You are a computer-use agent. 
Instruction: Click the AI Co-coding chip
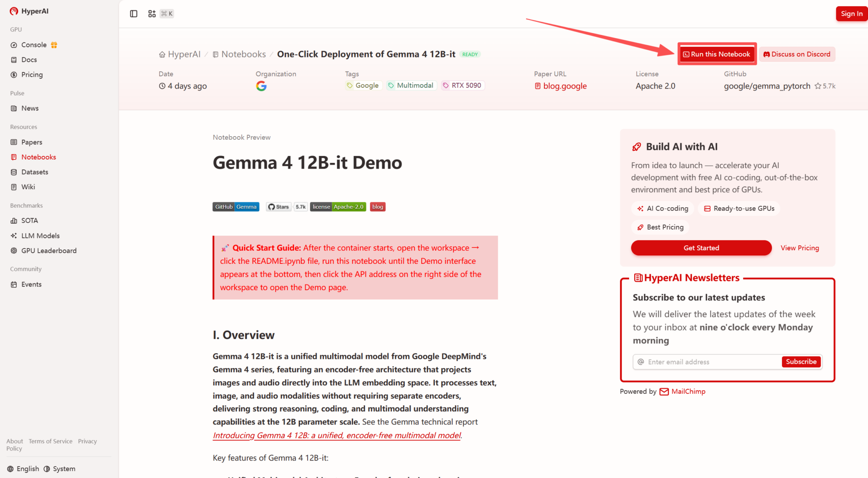(663, 209)
